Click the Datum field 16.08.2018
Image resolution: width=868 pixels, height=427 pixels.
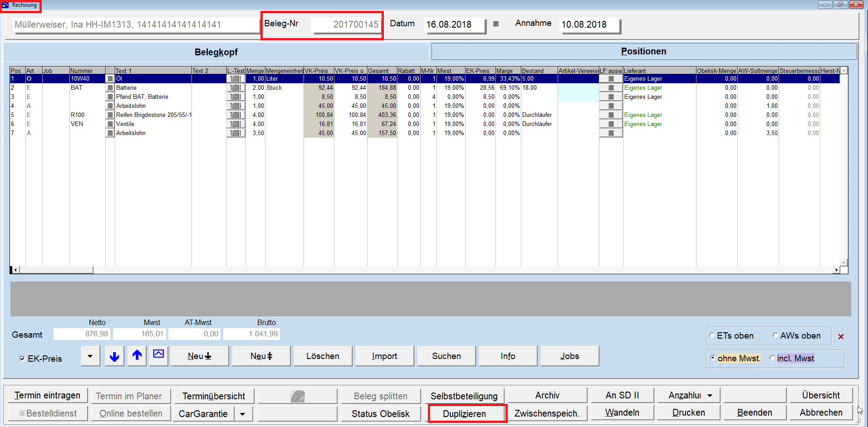[455, 24]
